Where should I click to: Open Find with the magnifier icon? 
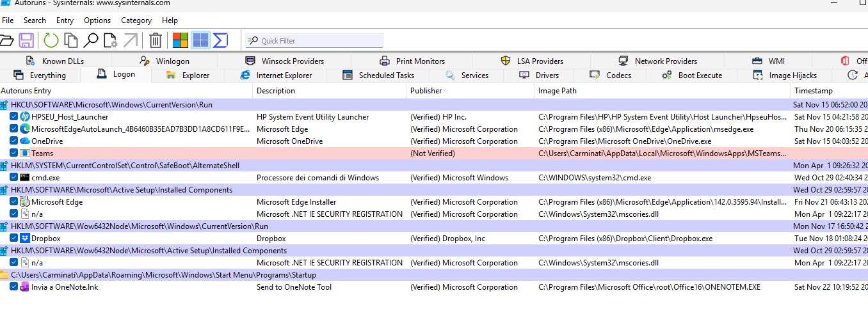pyautogui.click(x=90, y=41)
